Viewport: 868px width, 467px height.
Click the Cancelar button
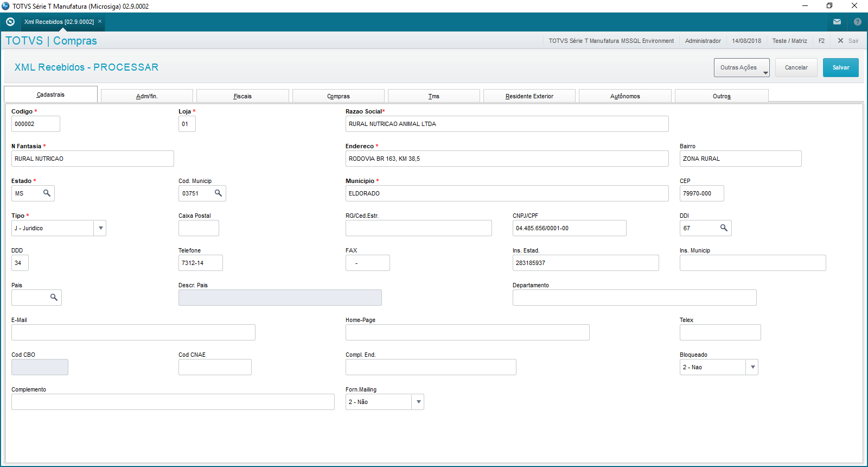[796, 68]
